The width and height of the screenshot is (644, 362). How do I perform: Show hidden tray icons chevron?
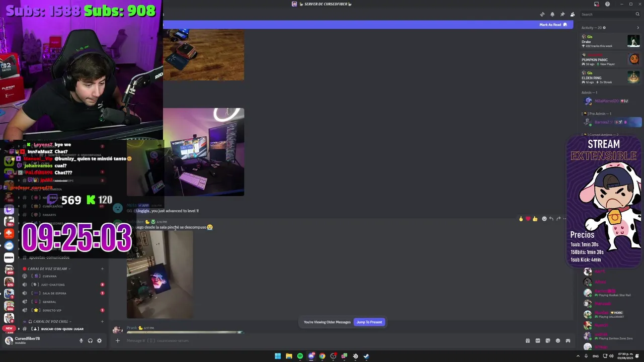click(x=578, y=356)
